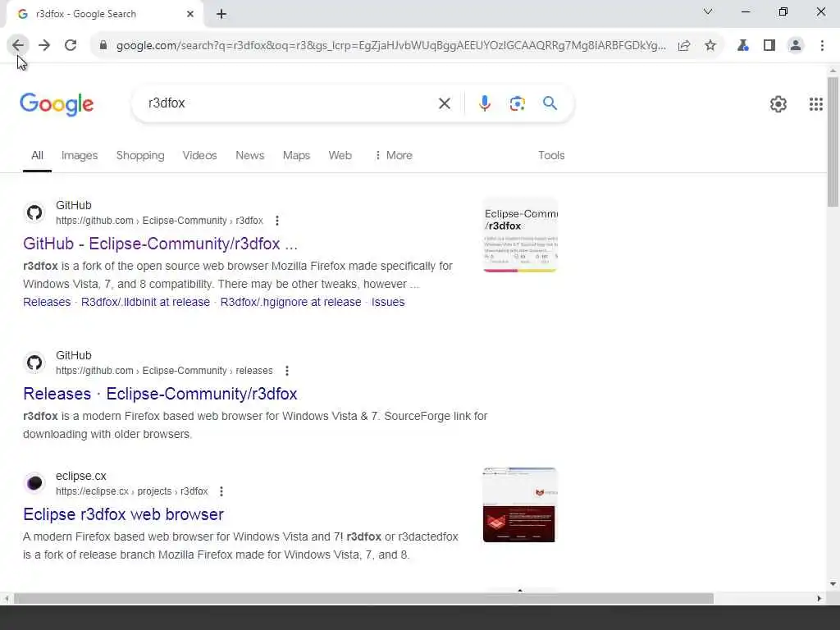Click the horizontal scrollbar thumb

(x=363, y=598)
